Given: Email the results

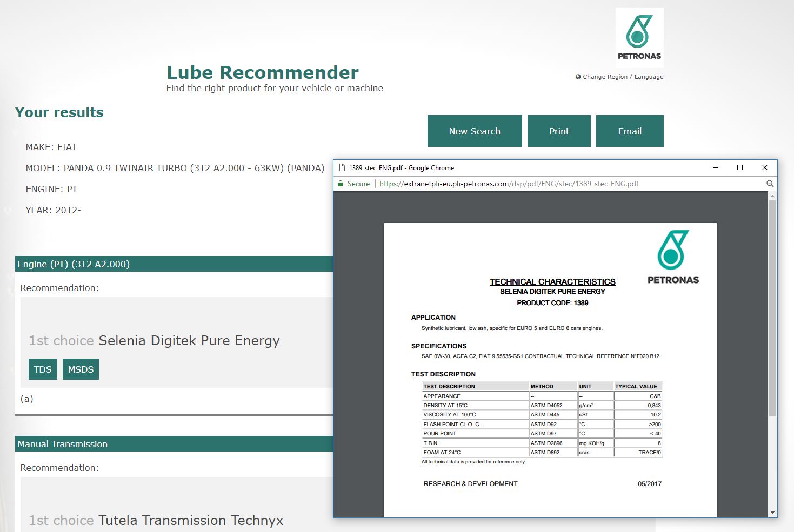Looking at the screenshot, I should click(x=630, y=131).
